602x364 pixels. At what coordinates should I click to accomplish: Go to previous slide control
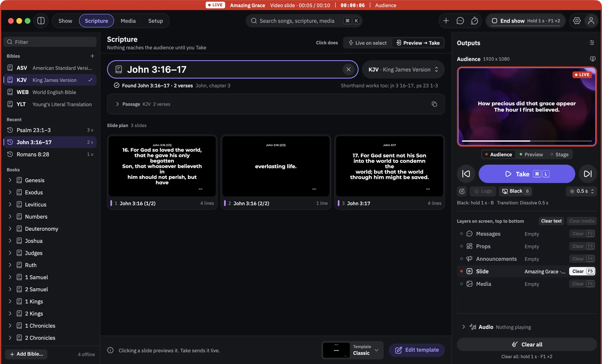click(x=466, y=174)
